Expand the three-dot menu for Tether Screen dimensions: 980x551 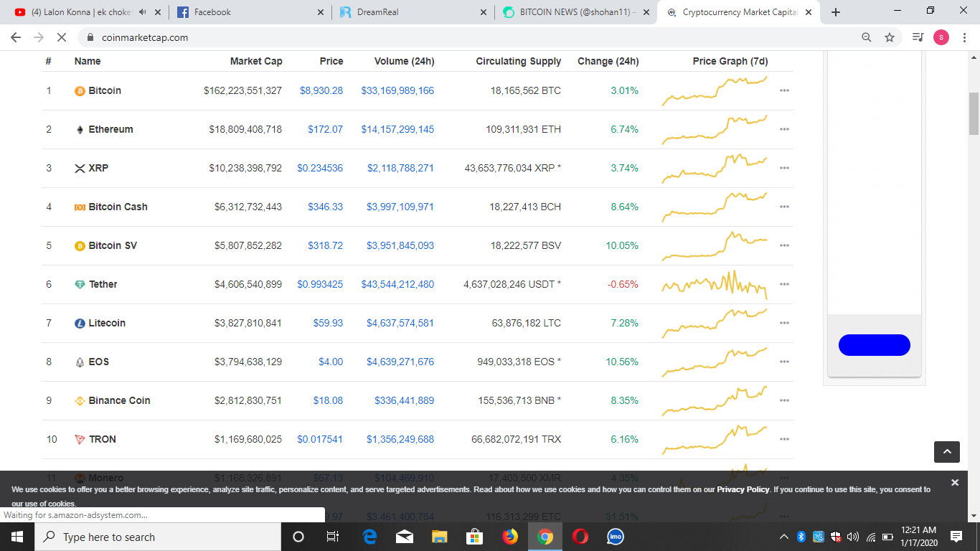click(784, 285)
